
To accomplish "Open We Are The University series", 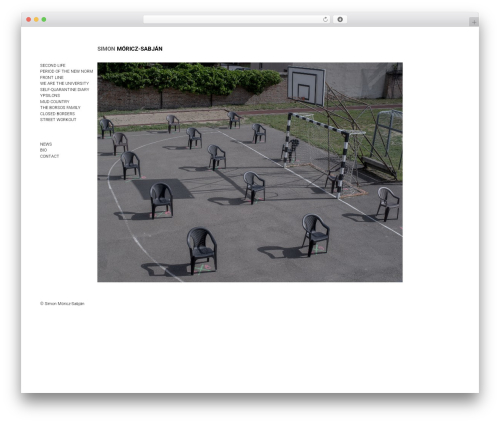I will click(64, 83).
